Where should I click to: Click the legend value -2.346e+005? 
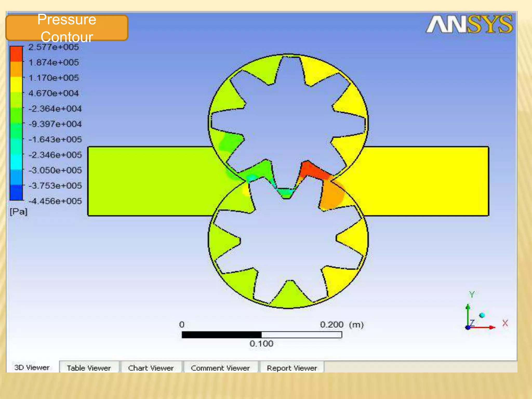(55, 155)
